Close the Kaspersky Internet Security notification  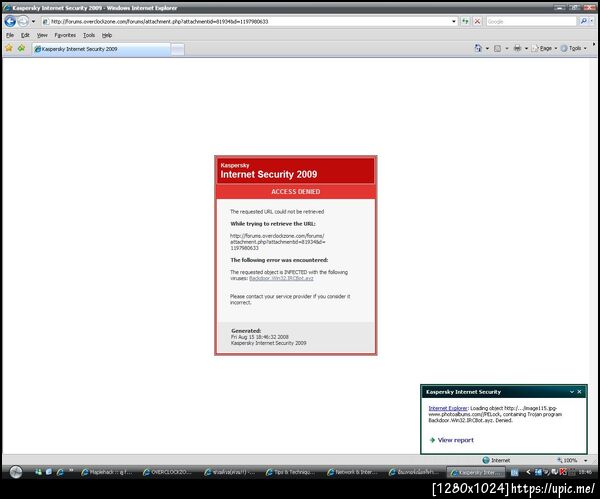click(x=579, y=392)
